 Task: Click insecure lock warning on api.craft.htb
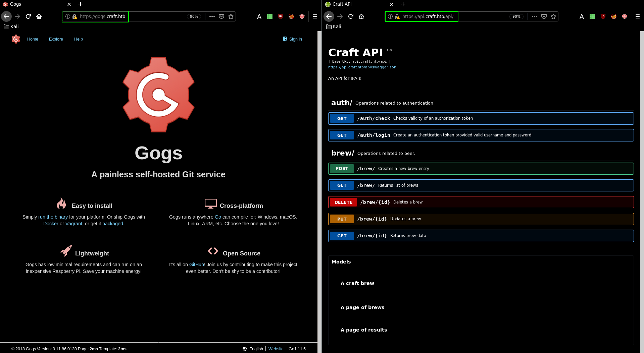coord(397,16)
